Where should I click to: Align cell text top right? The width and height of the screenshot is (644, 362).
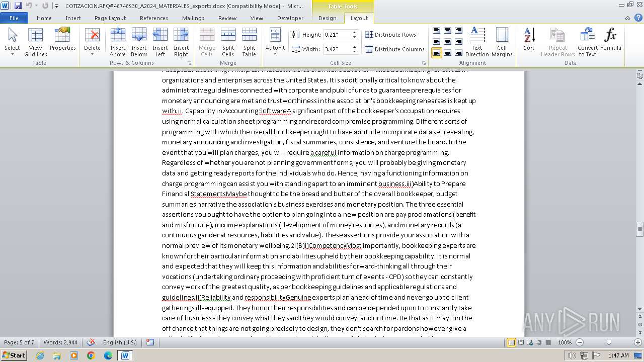click(x=458, y=31)
